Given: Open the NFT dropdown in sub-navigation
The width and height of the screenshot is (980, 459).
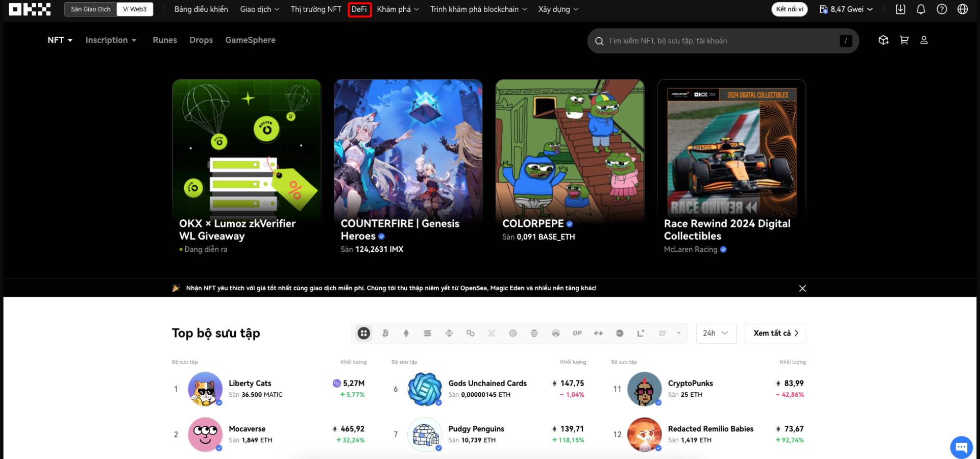Looking at the screenshot, I should point(60,40).
